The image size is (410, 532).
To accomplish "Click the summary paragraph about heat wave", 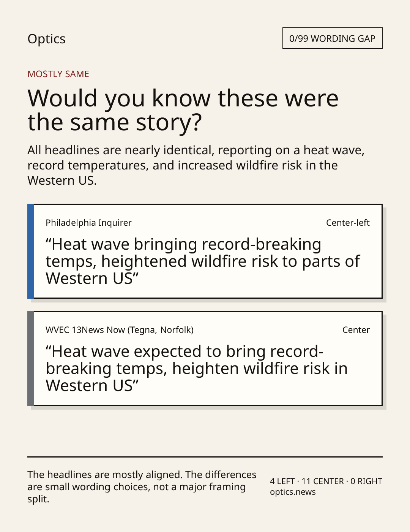I will [196, 165].
